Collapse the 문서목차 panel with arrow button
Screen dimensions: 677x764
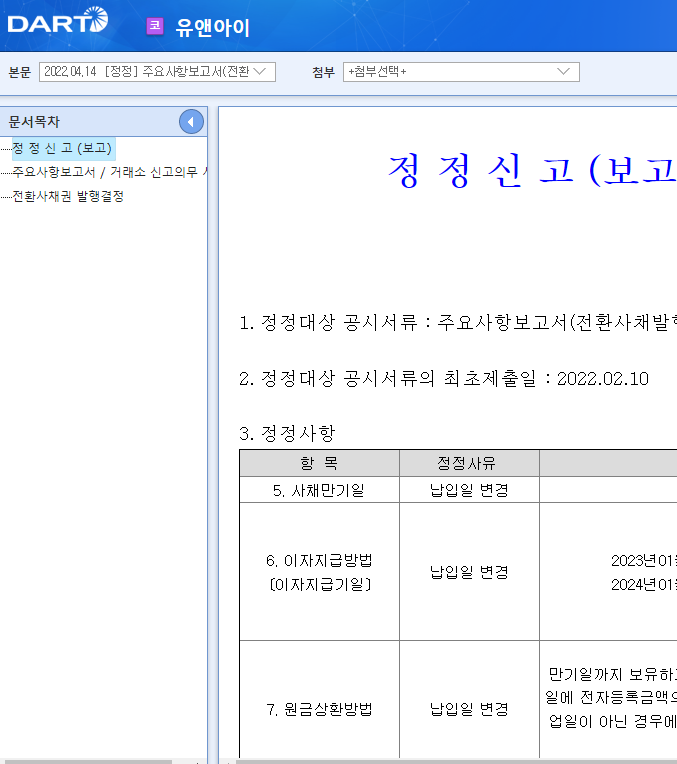[x=191, y=122]
